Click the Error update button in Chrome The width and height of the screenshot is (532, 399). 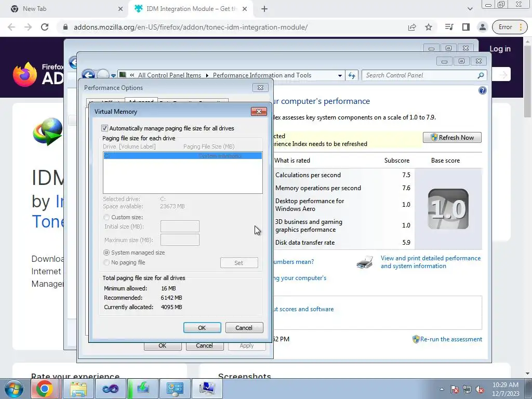[x=510, y=27]
